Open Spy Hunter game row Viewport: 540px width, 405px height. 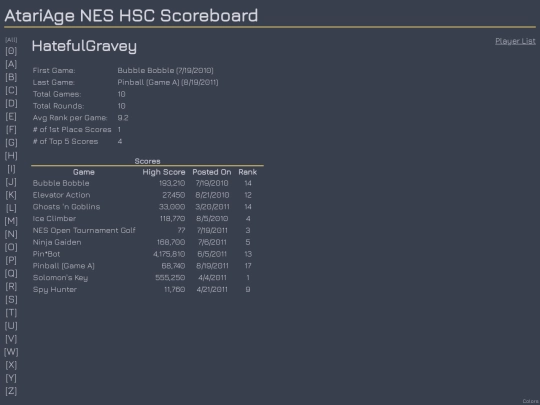coord(55,290)
